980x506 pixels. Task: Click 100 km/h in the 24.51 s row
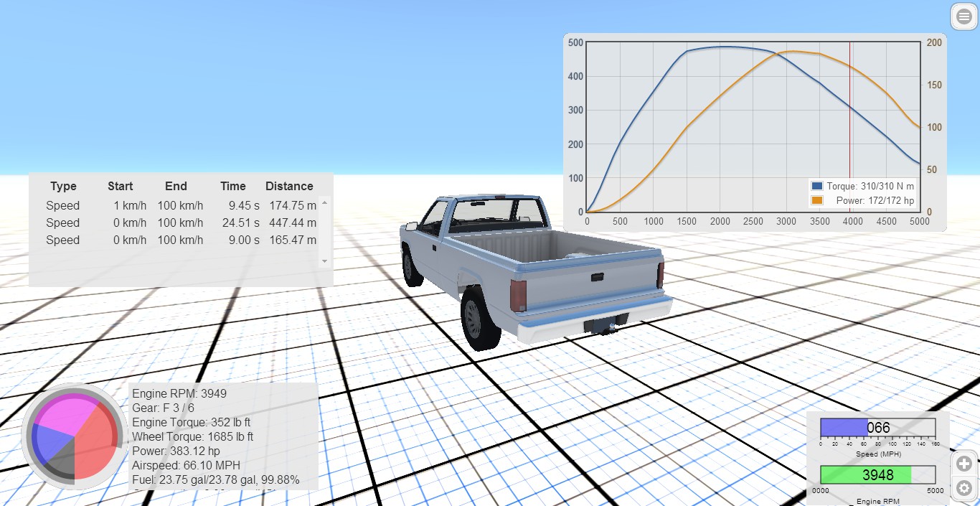(181, 222)
